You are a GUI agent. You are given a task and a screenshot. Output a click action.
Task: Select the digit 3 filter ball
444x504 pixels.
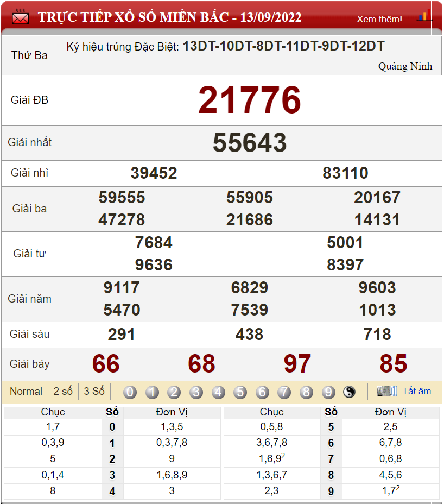coord(196,392)
